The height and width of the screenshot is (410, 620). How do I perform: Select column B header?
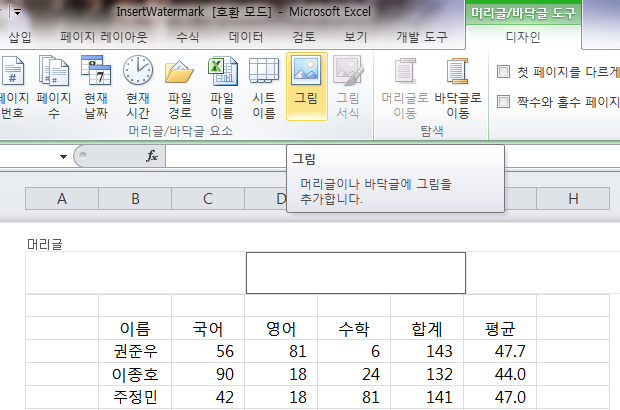[135, 198]
